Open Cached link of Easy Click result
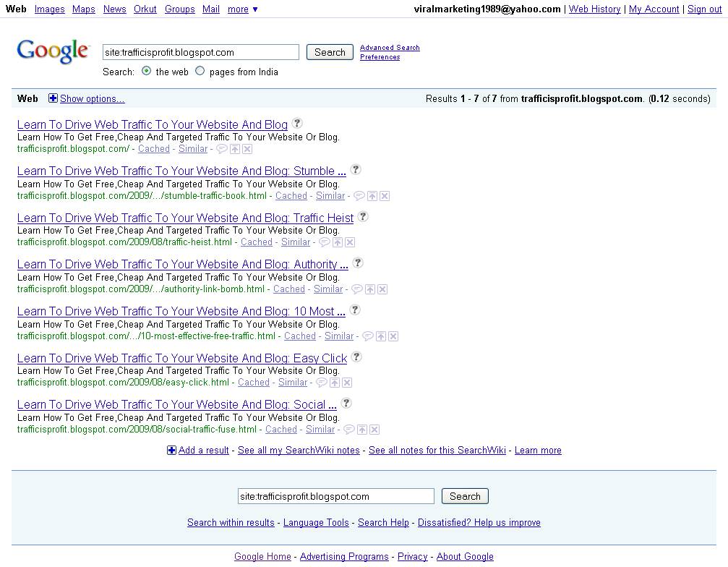Viewport: 728px width, 567px height. [254, 382]
